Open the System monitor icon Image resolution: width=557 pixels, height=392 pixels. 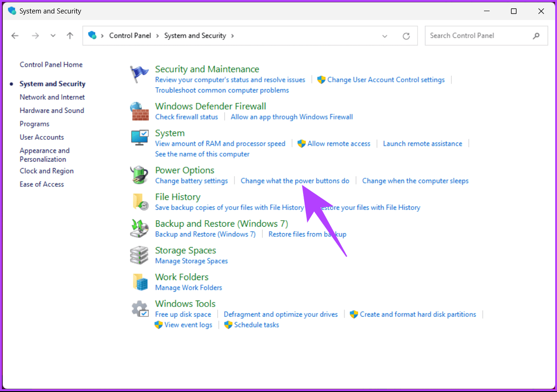pyautogui.click(x=139, y=137)
